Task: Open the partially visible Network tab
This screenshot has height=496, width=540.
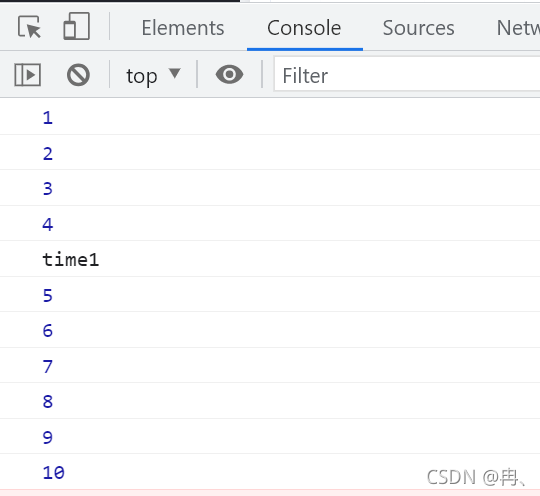Action: pyautogui.click(x=518, y=28)
